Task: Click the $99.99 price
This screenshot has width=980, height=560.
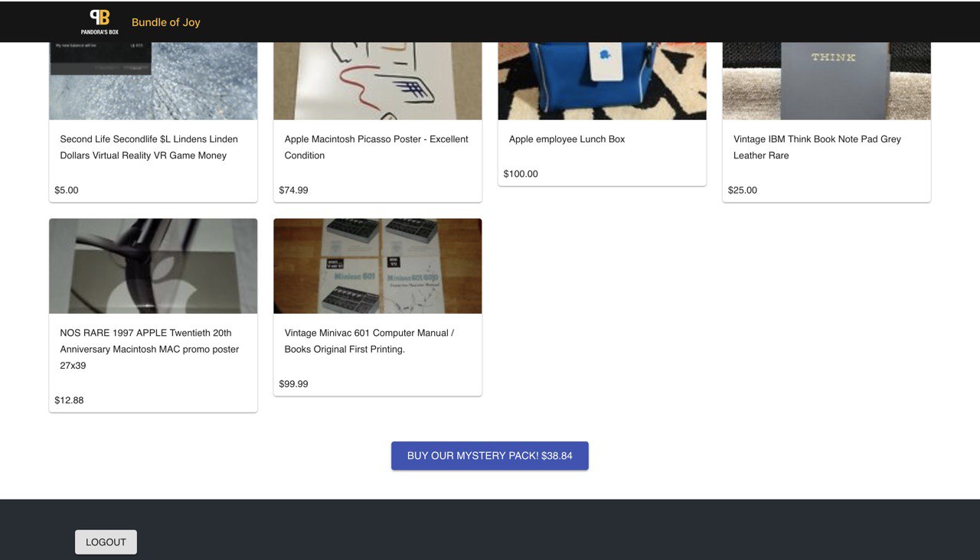Action: (293, 384)
